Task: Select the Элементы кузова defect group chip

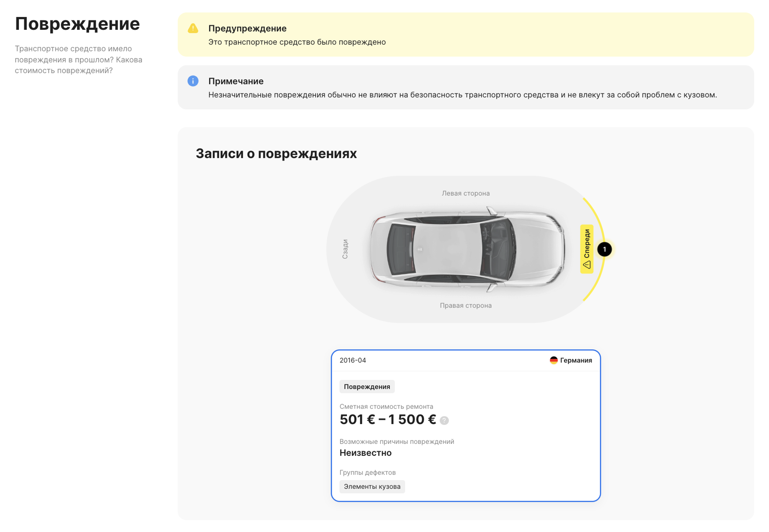Action: 372,486
